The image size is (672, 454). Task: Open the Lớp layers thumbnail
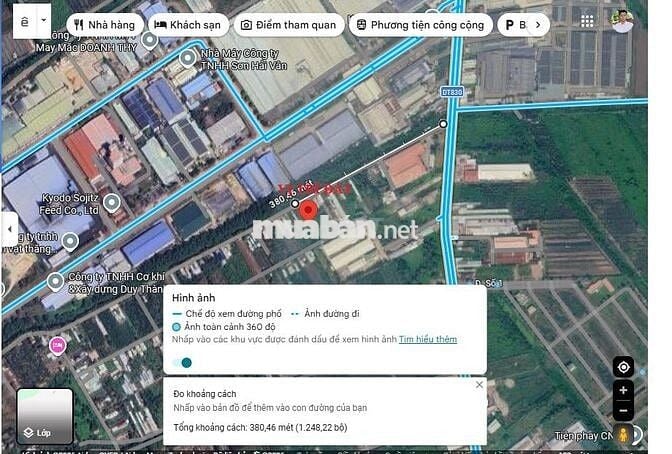[x=45, y=416]
